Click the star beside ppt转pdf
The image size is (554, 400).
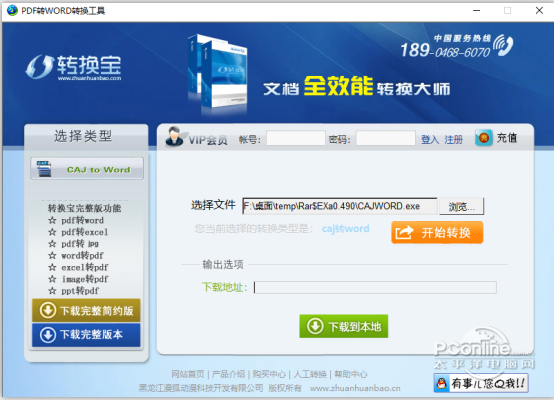point(52,290)
